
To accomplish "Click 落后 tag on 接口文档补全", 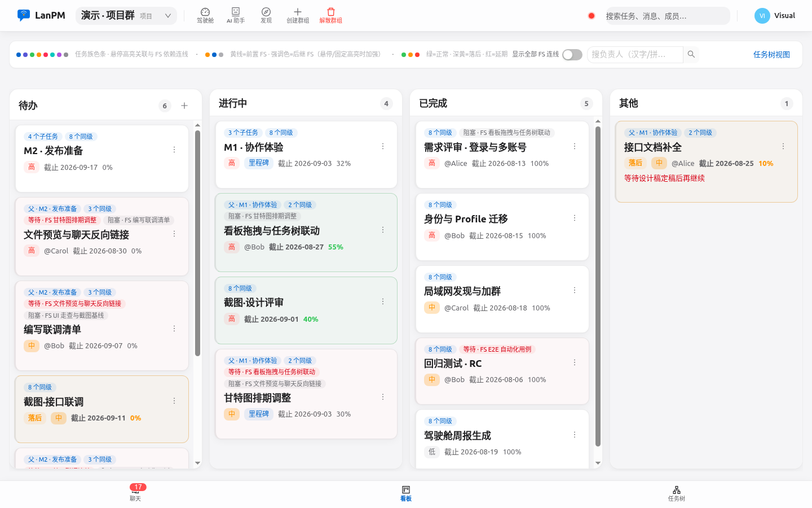I will 636,163.
